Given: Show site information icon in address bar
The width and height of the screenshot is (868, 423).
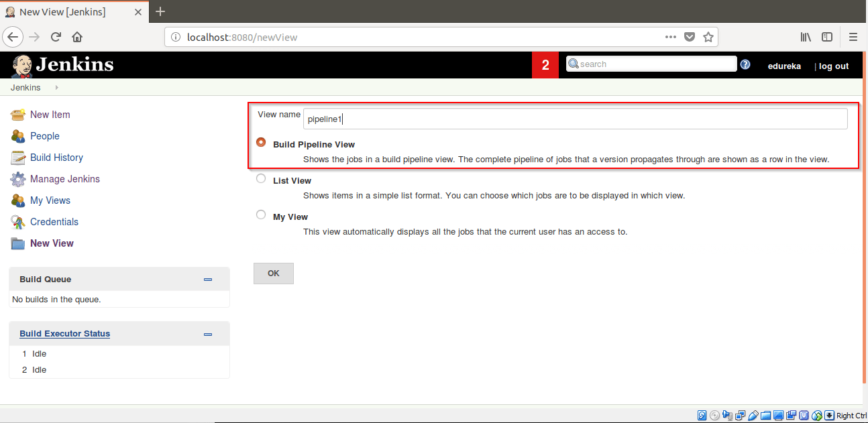Looking at the screenshot, I should (176, 37).
